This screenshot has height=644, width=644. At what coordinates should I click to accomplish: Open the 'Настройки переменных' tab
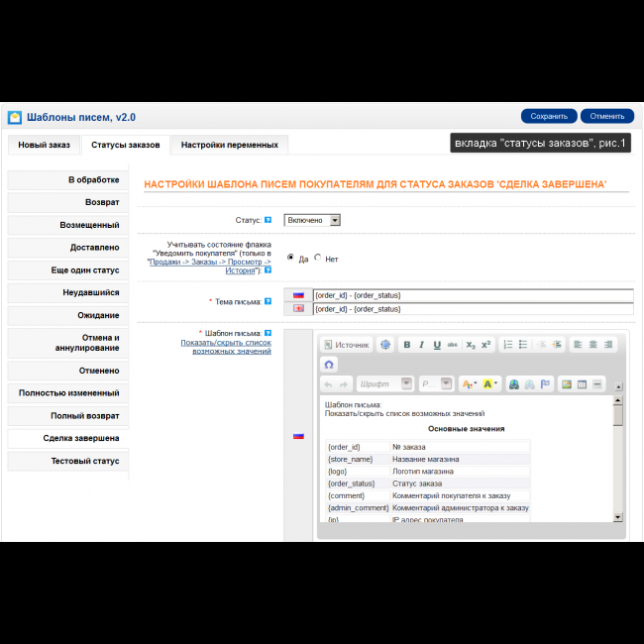229,145
